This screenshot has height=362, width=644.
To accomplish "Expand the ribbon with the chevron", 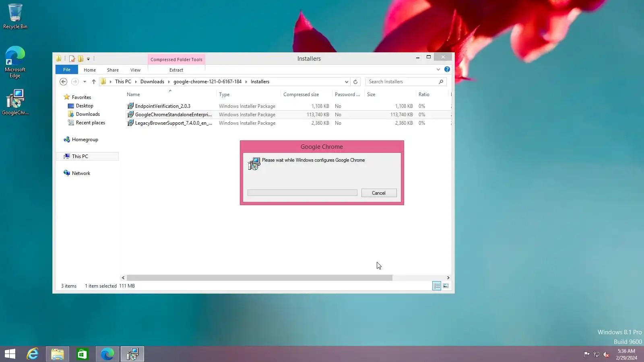I will [x=438, y=70].
